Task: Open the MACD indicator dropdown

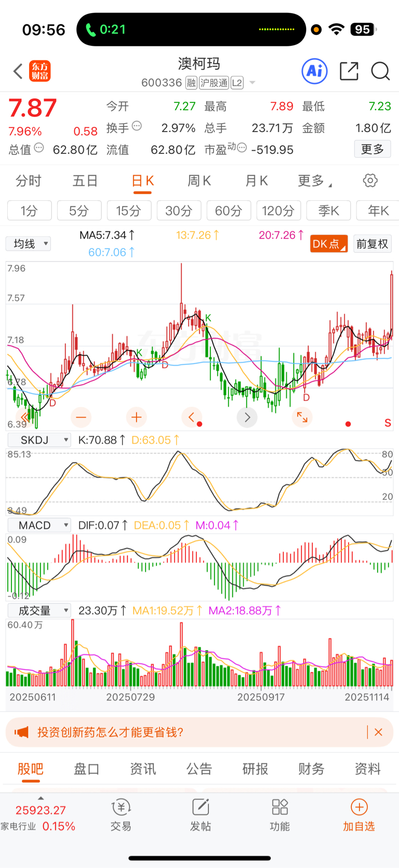Action: [39, 525]
